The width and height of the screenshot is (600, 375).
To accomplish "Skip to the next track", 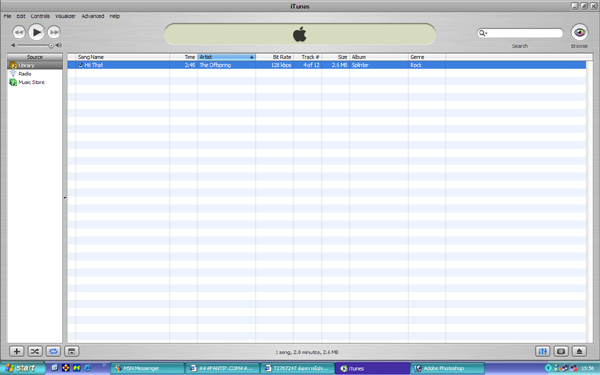I will [x=54, y=32].
